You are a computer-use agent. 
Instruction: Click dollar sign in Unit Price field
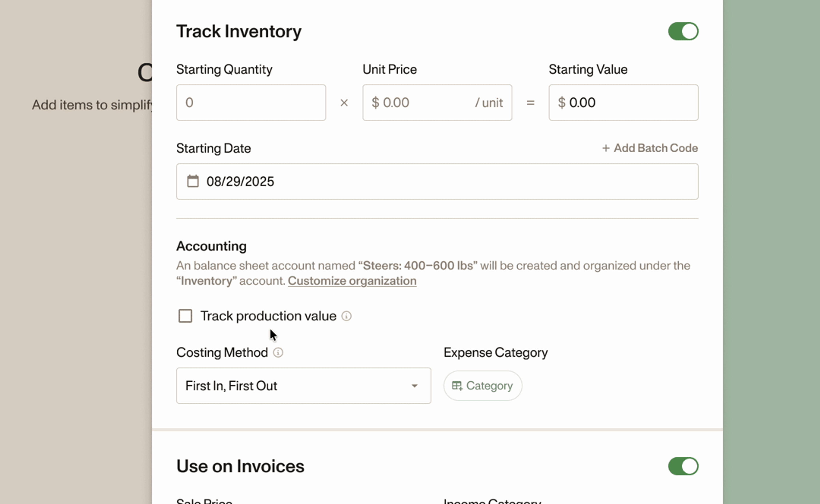(x=375, y=103)
